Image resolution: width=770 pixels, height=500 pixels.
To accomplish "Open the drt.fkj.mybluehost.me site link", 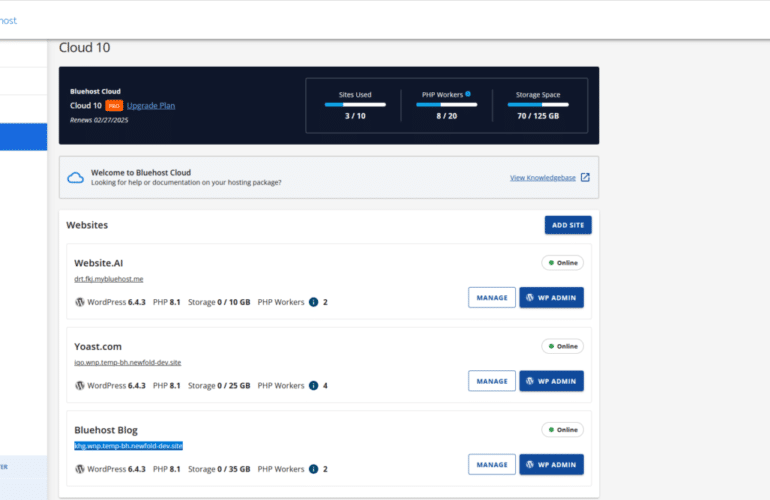I will 109,279.
